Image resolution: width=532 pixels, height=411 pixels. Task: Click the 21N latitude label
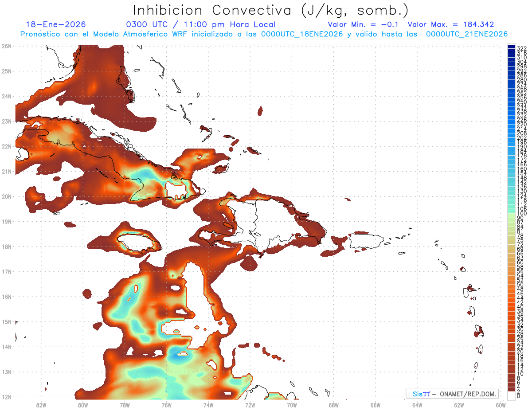7,171
